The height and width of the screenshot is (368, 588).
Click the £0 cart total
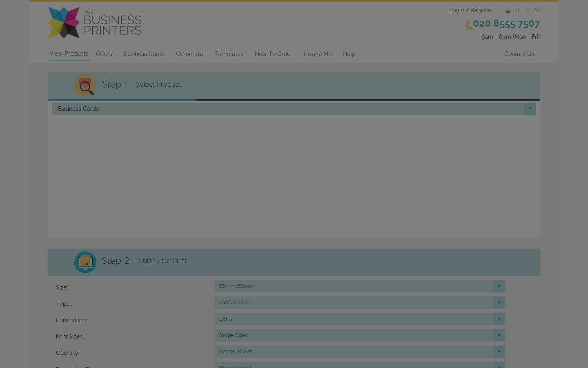point(536,10)
